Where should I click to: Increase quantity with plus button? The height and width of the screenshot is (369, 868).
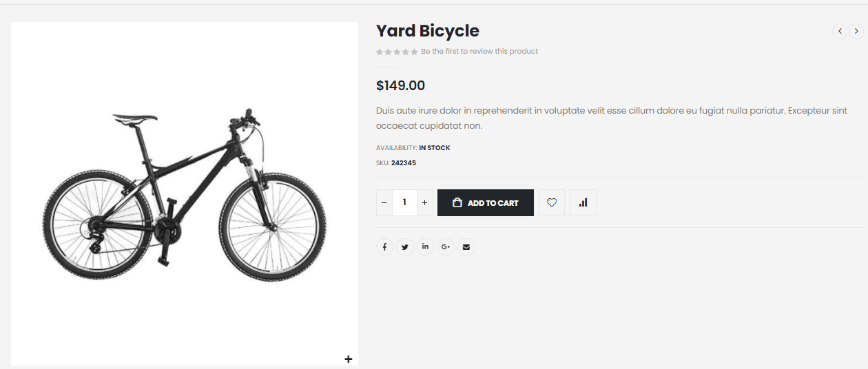[x=424, y=202]
